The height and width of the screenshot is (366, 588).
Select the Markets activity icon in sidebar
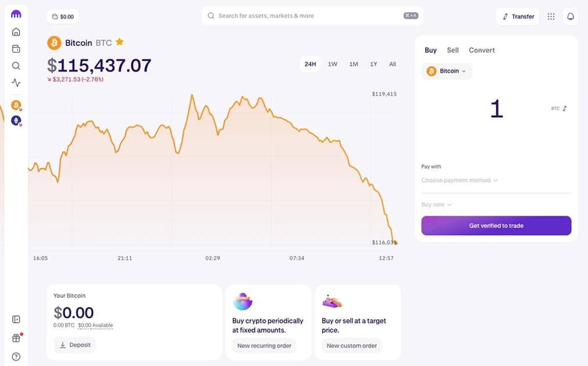16,83
